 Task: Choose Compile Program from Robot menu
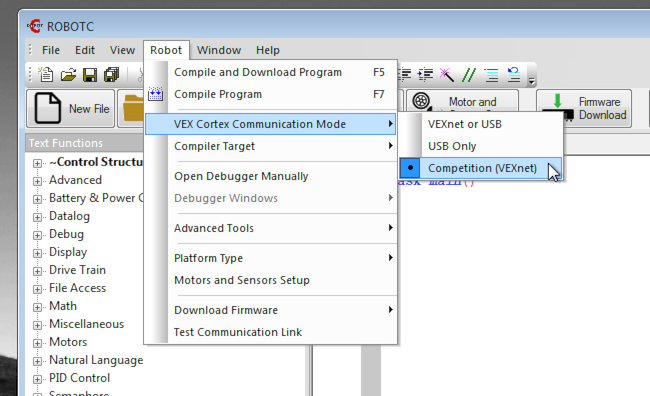271,94
